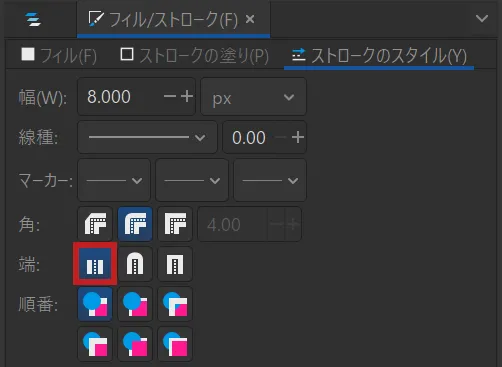
Task: Open the layers and objects panel icon tab
Action: pyautogui.click(x=33, y=19)
